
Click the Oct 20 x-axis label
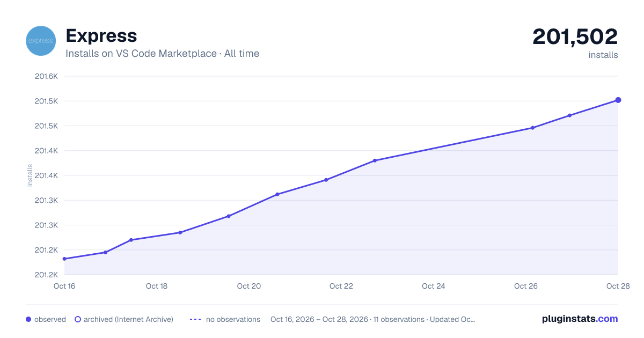point(249,286)
